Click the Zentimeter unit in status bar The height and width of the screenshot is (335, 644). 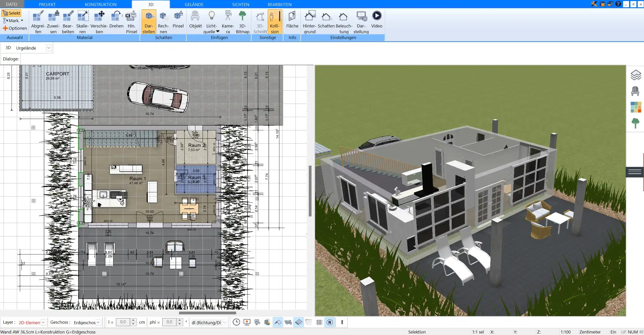tap(590, 332)
